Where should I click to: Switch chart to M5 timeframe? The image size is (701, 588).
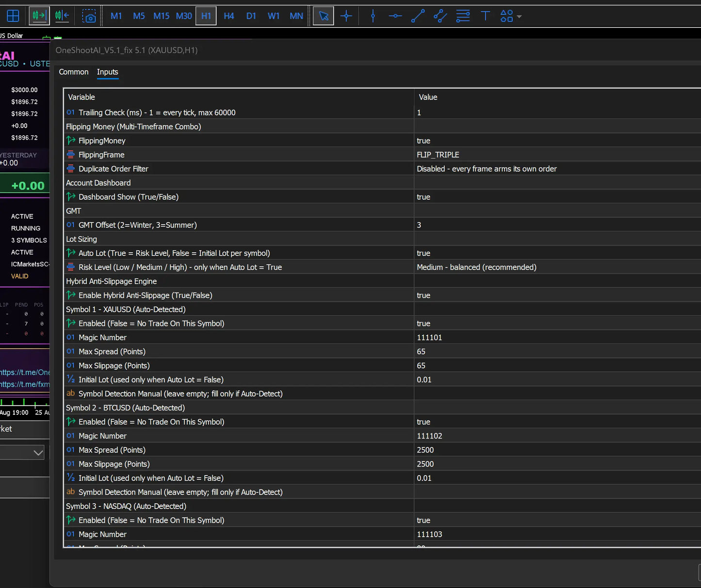pyautogui.click(x=139, y=16)
